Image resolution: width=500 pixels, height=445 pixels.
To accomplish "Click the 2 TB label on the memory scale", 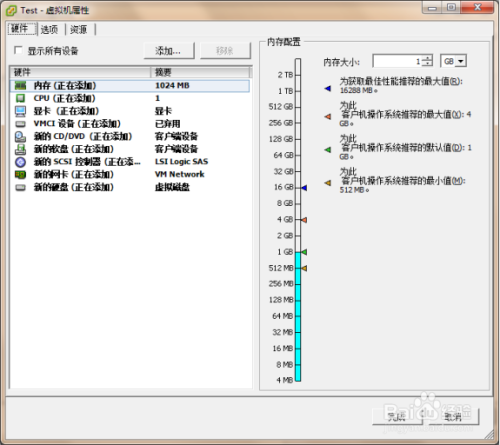I will [285, 75].
